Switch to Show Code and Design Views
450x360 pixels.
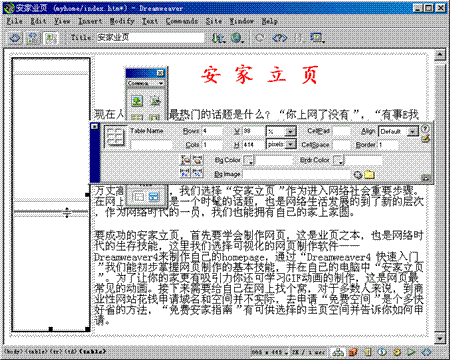pos(33,38)
